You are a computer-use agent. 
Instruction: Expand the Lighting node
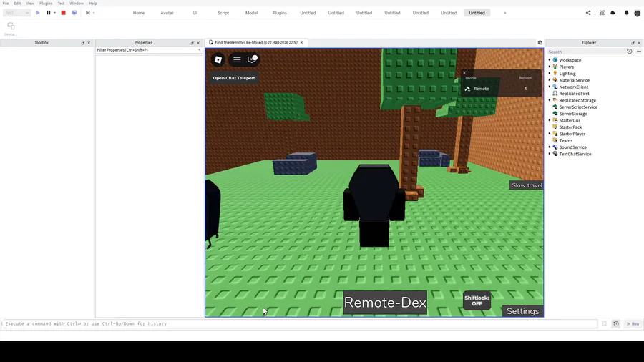(550, 74)
